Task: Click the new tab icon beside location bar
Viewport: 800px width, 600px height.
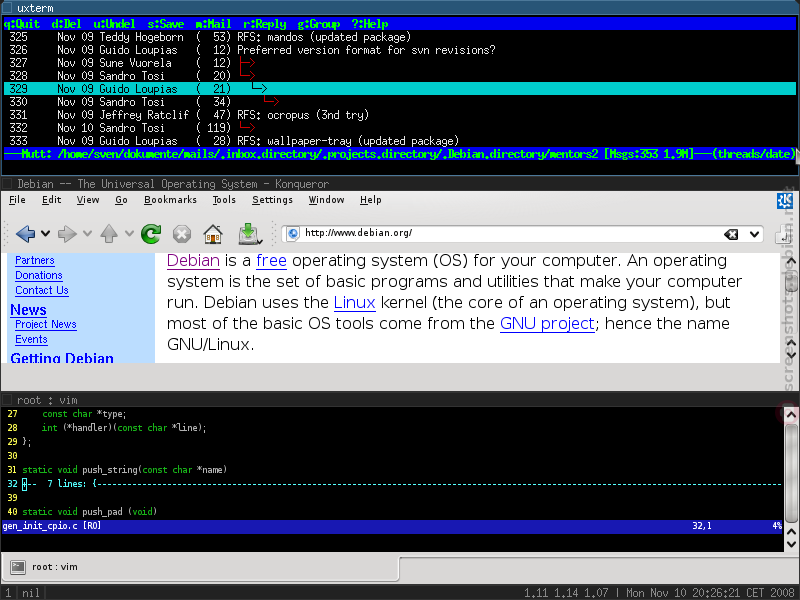Action: coord(783,234)
